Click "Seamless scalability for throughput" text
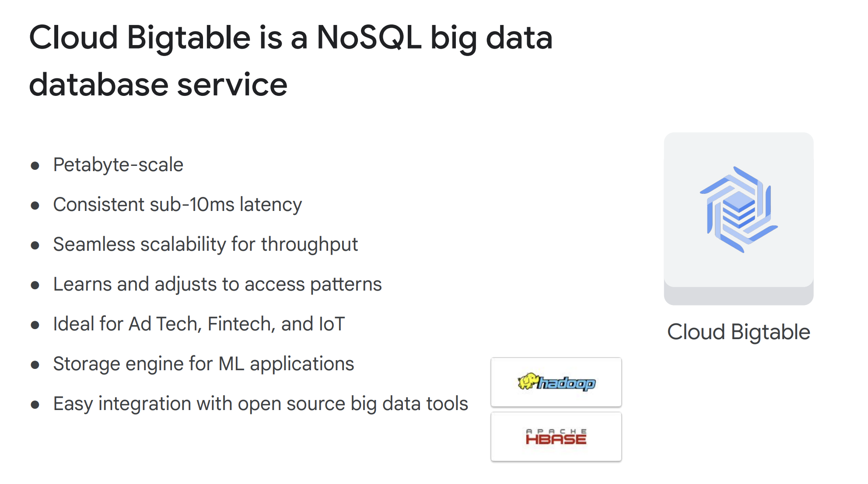The image size is (868, 484). tap(205, 245)
